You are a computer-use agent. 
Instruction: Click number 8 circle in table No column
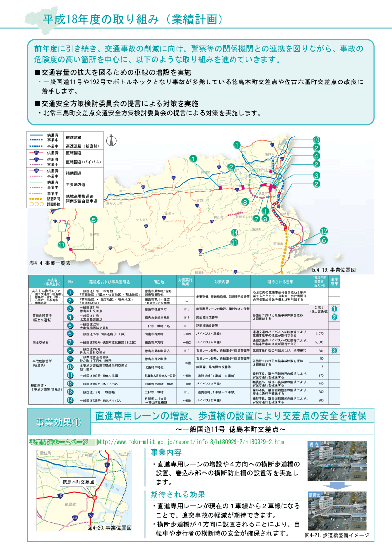pos(70,351)
